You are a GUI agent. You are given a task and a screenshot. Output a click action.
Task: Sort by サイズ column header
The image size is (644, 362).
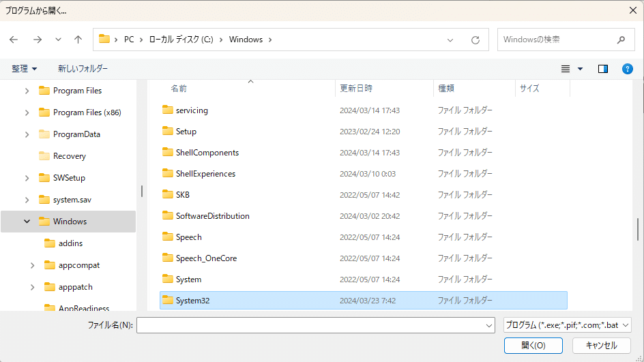point(529,88)
